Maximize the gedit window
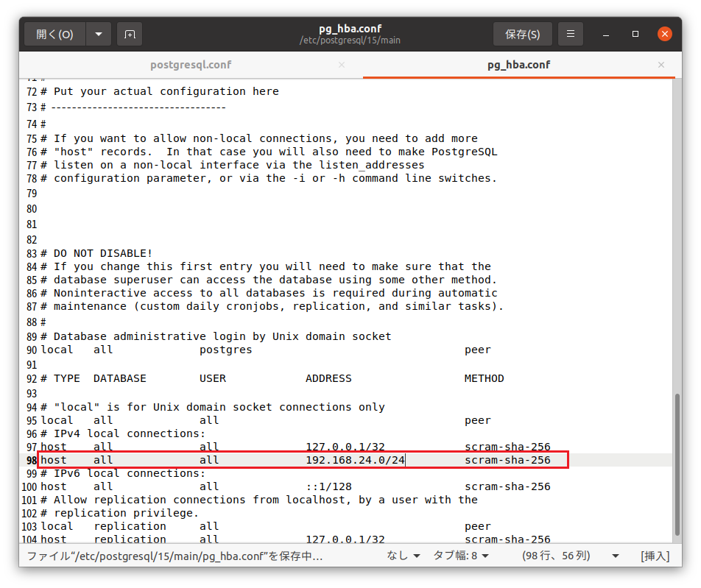Viewport: 701px width, 588px height. (x=635, y=34)
